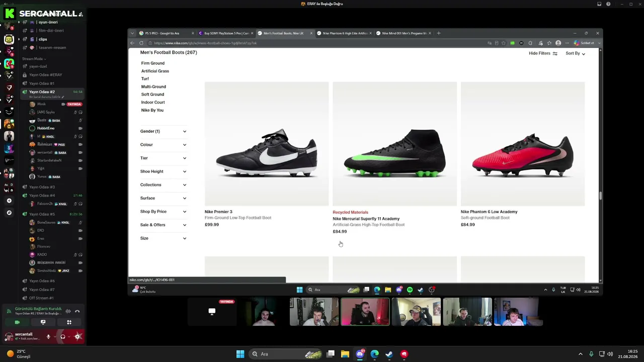This screenshot has width=644, height=362.
Task: Click the disconnect call icon in Discord
Action: click(77, 311)
